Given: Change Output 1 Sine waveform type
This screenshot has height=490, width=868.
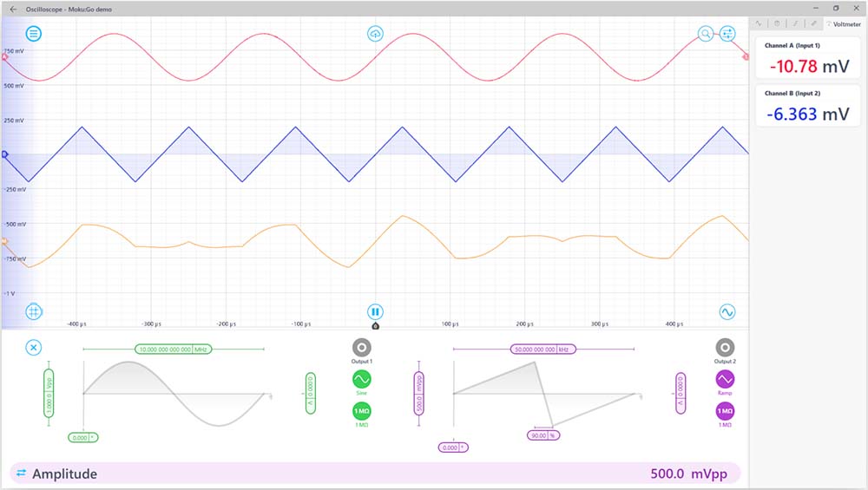Looking at the screenshot, I should coord(361,379).
